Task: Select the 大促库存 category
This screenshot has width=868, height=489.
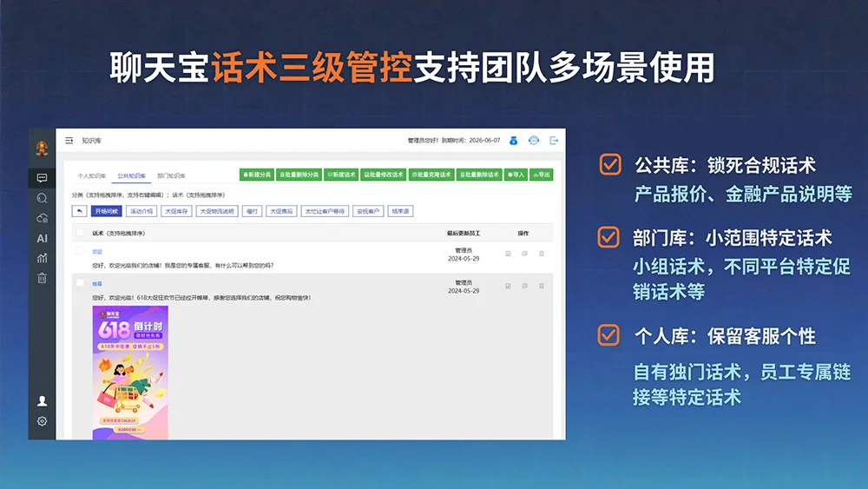Action: click(x=176, y=211)
